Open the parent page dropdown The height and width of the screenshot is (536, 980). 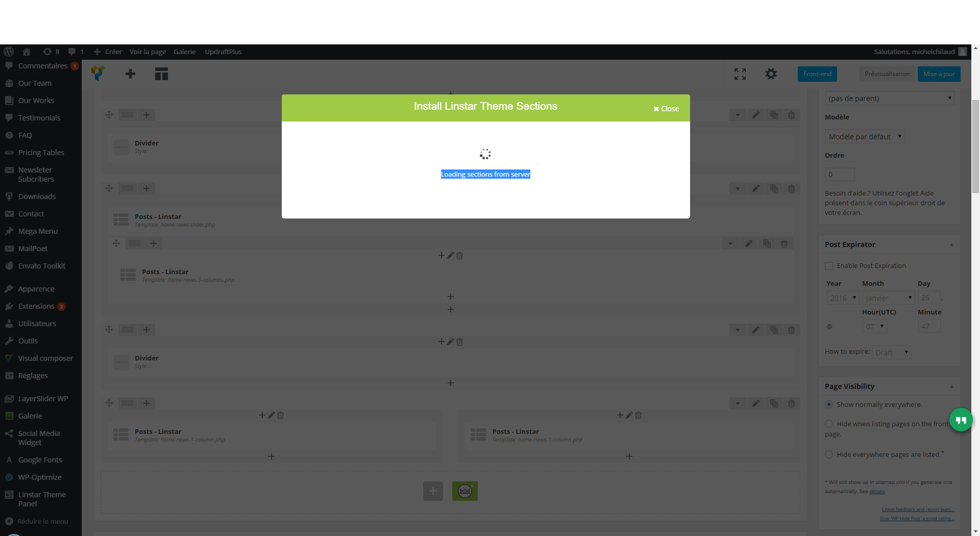coord(890,98)
